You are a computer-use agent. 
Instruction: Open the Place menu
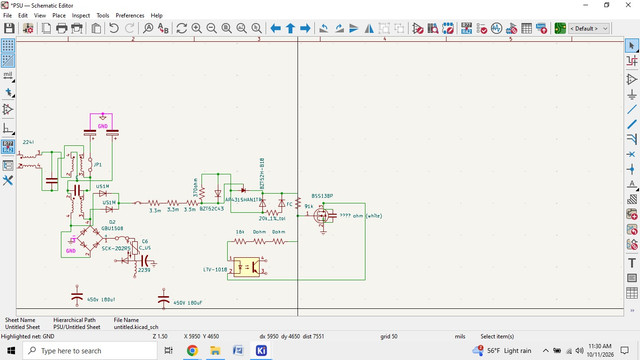[59, 16]
